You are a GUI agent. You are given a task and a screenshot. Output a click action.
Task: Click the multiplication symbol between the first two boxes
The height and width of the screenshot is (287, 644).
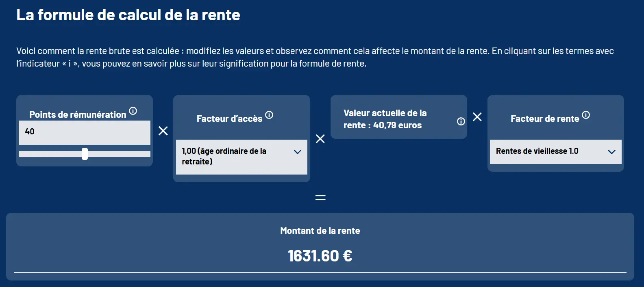163,131
